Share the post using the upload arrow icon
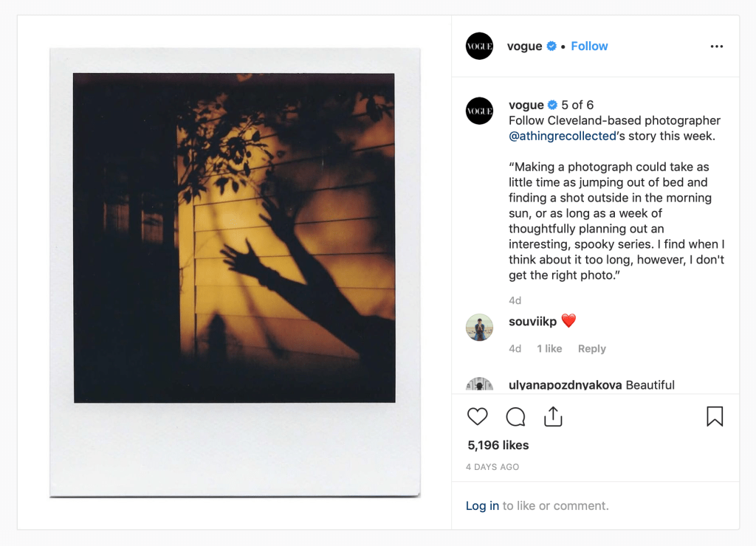The height and width of the screenshot is (546, 756). pos(553,416)
